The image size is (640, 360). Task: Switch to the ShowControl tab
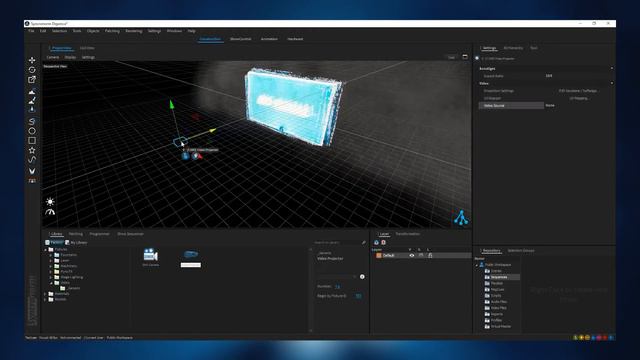point(240,39)
